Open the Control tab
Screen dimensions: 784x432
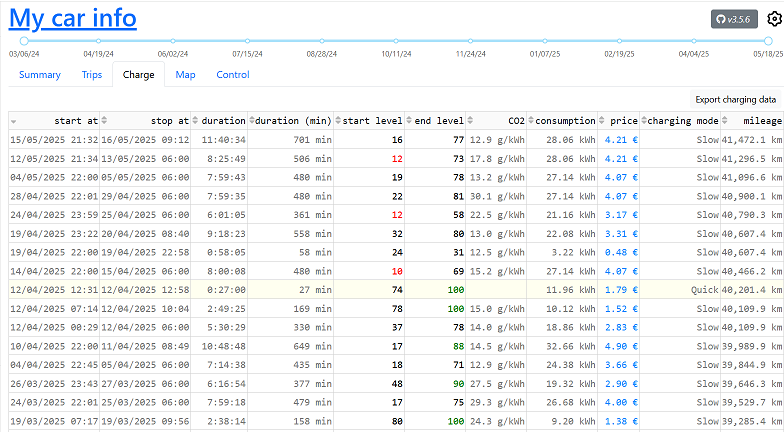tap(232, 74)
